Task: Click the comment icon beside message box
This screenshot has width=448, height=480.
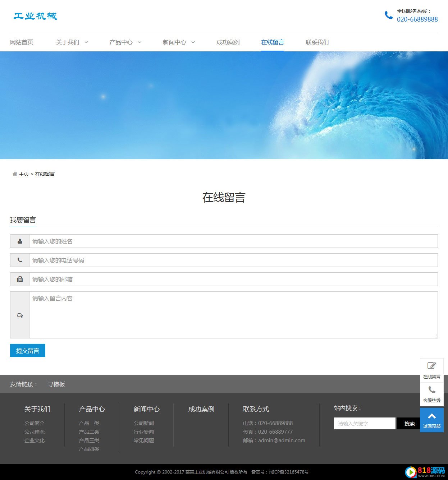Action: tap(20, 315)
